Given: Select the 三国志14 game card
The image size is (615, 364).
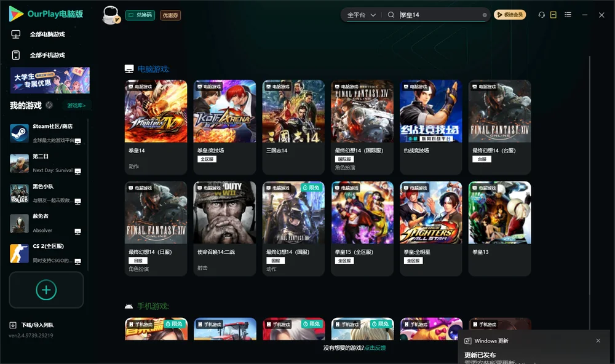Looking at the screenshot, I should point(293,127).
